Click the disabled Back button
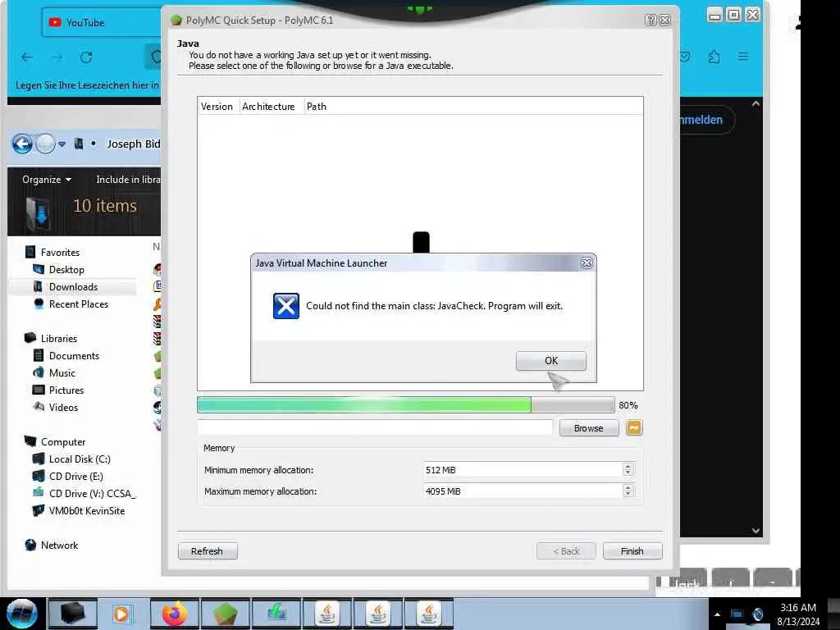Screen dimensions: 840x630 tap(566, 551)
